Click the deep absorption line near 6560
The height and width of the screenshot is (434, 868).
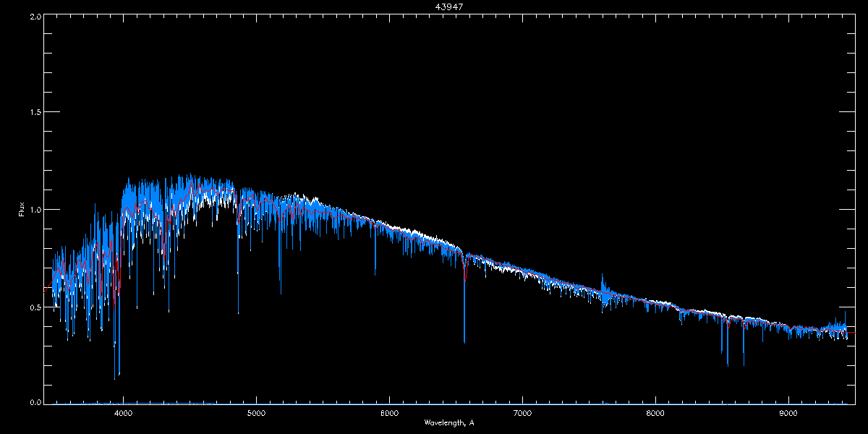[x=464, y=297]
